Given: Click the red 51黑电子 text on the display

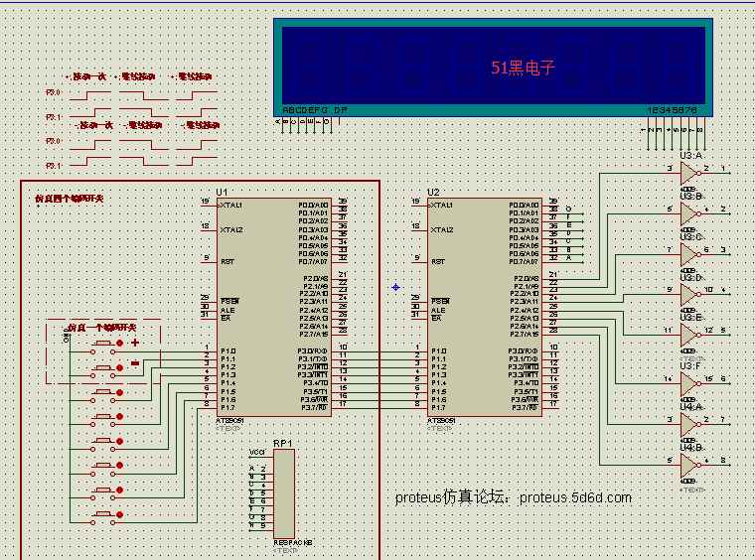Looking at the screenshot, I should coord(523,68).
